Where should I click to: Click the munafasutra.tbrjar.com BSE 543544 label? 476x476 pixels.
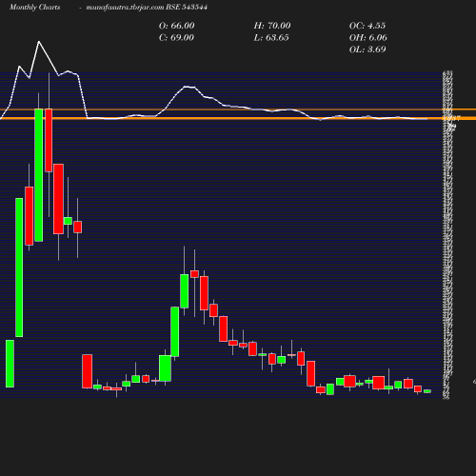[147, 7]
